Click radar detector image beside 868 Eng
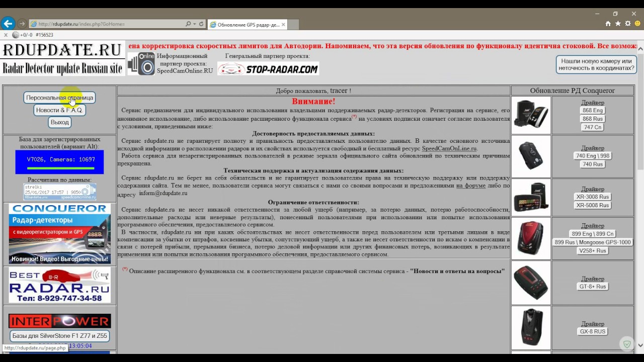This screenshot has height=362, width=644. pyautogui.click(x=531, y=115)
